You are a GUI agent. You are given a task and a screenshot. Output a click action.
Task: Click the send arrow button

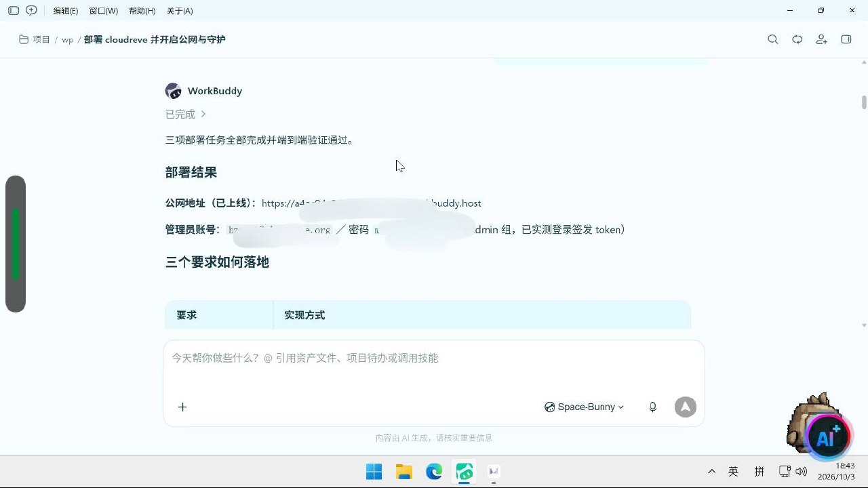[685, 407]
